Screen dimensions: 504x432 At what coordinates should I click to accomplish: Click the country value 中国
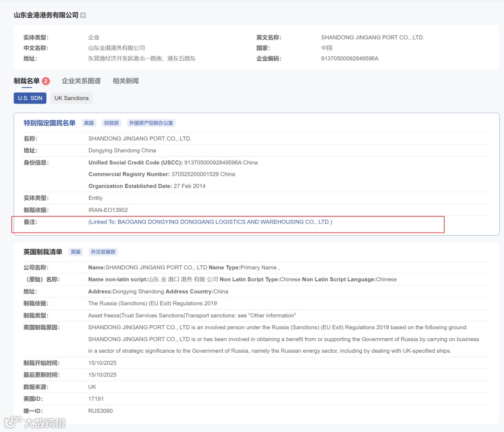click(327, 48)
